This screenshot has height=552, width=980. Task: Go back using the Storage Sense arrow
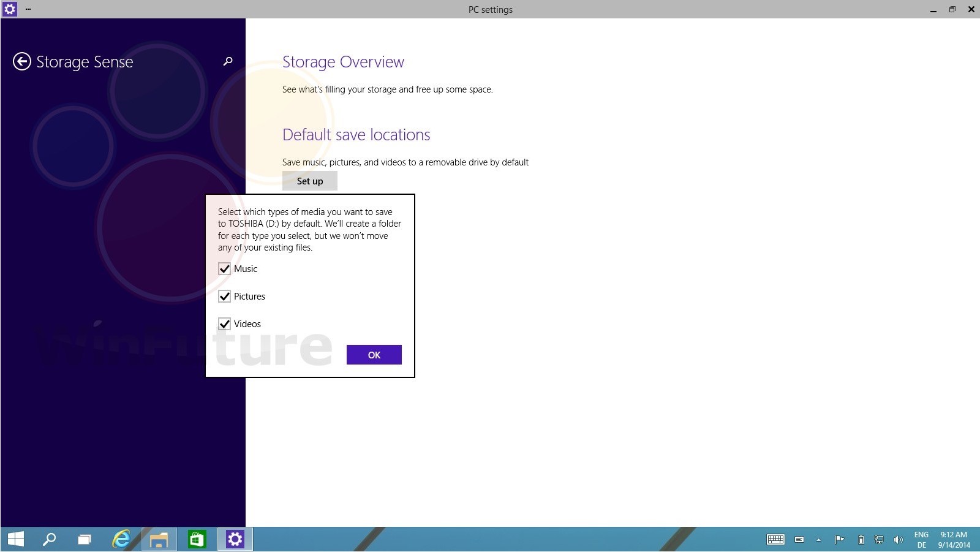coord(22,62)
